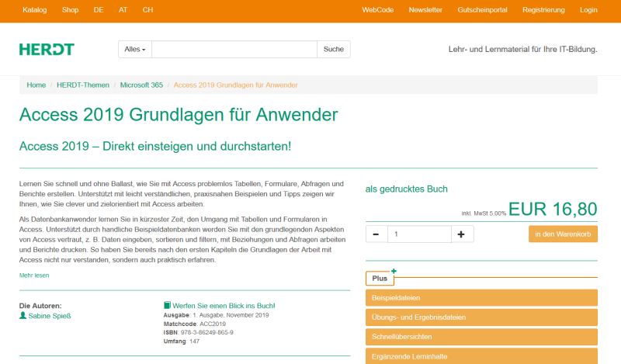Click the ISBN value 978-3-86249-865-9
This screenshot has width=621, height=364.
pyautogui.click(x=206, y=332)
